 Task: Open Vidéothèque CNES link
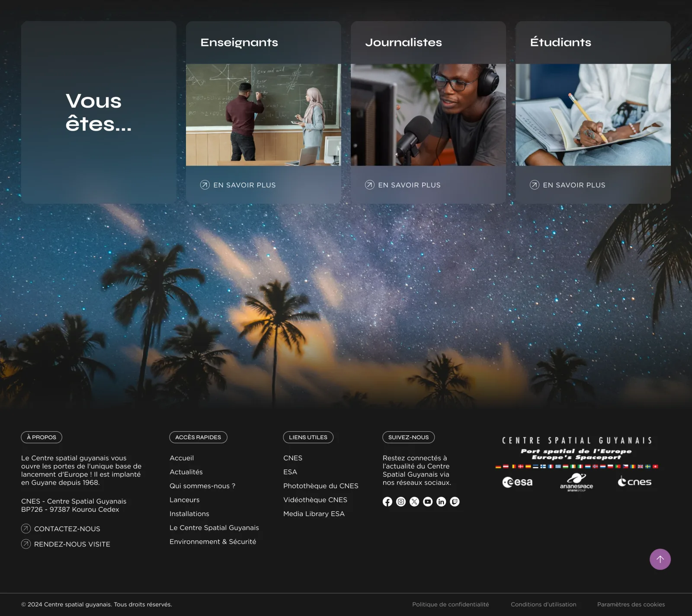315,500
